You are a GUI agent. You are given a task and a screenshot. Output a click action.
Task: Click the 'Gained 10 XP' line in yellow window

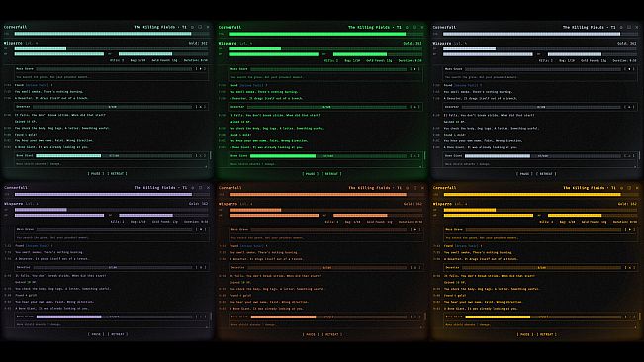(x=455, y=282)
